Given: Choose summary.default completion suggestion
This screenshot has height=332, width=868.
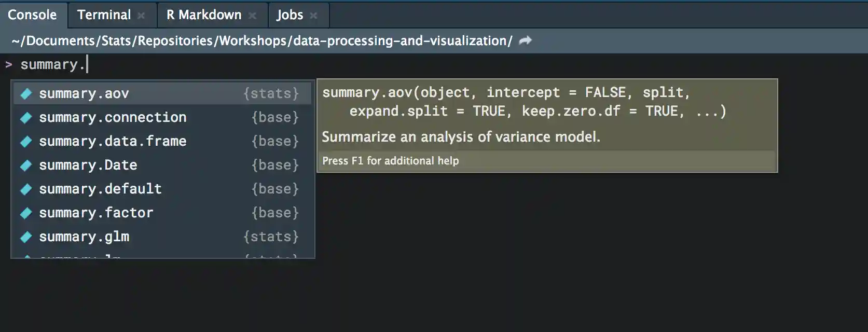Looking at the screenshot, I should pos(100,189).
